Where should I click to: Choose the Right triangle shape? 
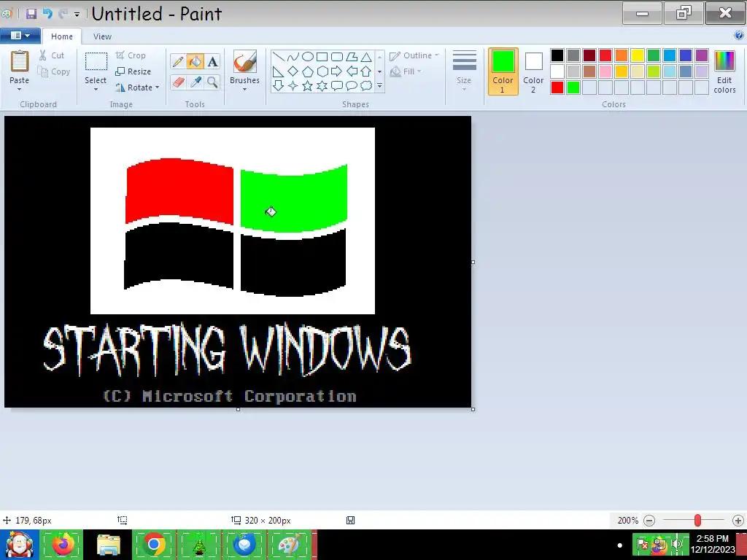278,71
